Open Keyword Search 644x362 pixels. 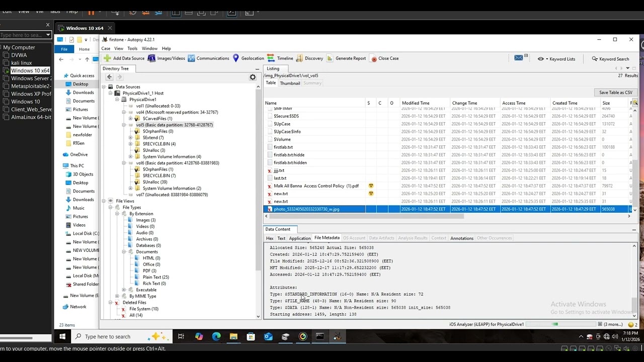point(610,59)
